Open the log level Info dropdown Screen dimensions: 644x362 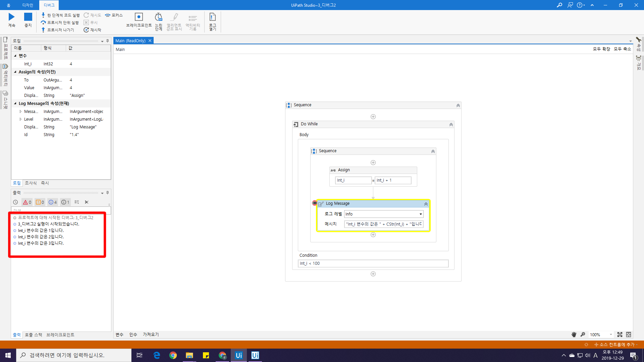(421, 214)
